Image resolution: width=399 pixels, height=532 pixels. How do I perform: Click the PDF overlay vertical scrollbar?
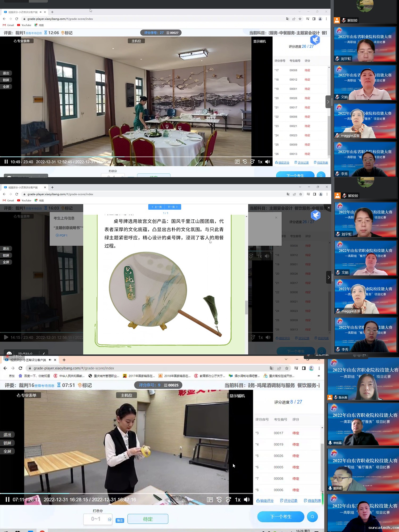(247, 307)
